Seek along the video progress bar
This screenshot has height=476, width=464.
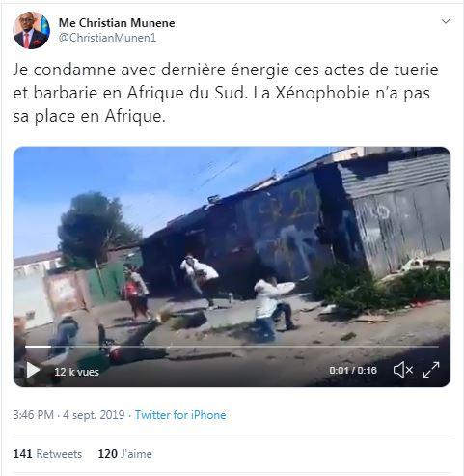point(232,347)
